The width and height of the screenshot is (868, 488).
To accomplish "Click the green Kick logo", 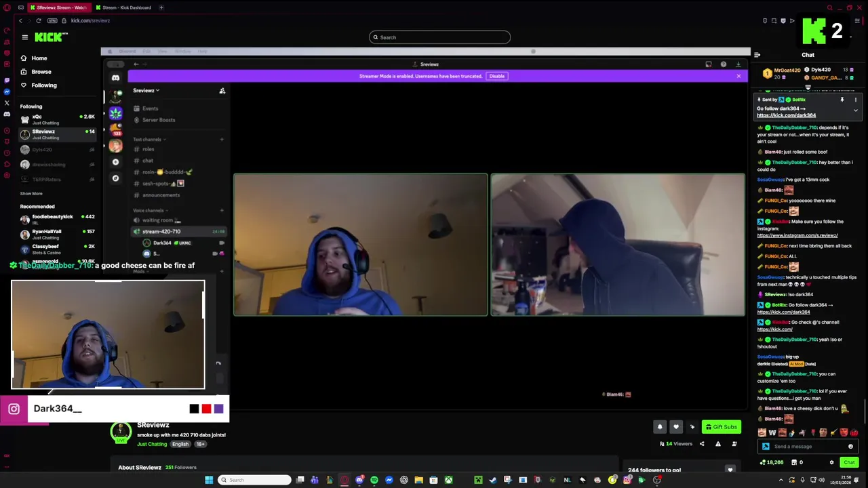I will [x=52, y=37].
